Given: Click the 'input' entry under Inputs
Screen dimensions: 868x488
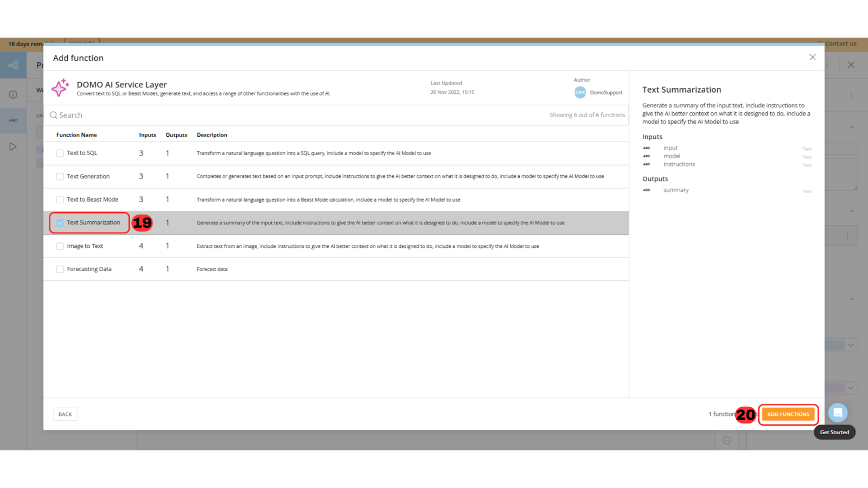Looking at the screenshot, I should click(x=671, y=148).
